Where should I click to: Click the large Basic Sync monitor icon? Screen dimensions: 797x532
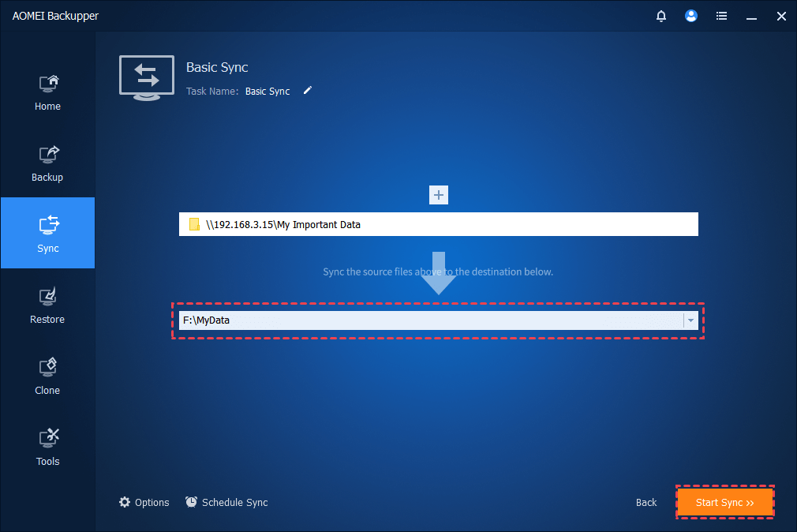coord(147,78)
